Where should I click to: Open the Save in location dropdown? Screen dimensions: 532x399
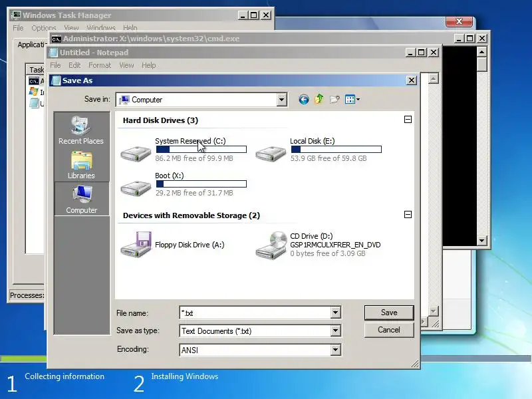(x=281, y=100)
